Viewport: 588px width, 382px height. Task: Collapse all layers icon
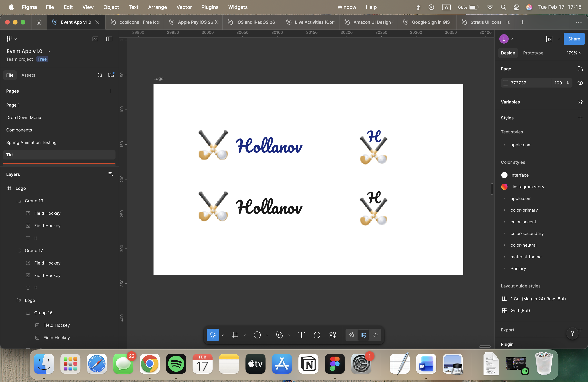click(x=111, y=174)
